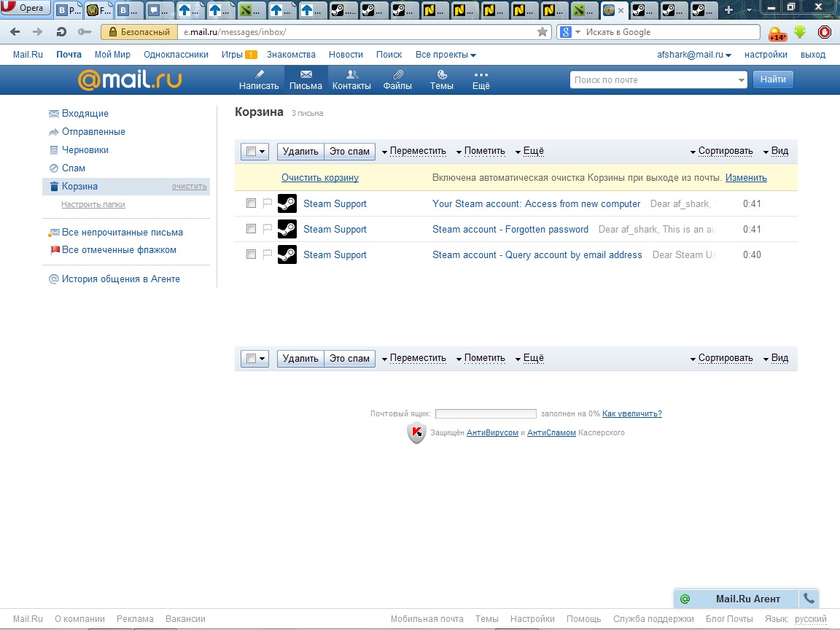Open Входящие folder
This screenshot has width=840, height=630.
click(85, 114)
